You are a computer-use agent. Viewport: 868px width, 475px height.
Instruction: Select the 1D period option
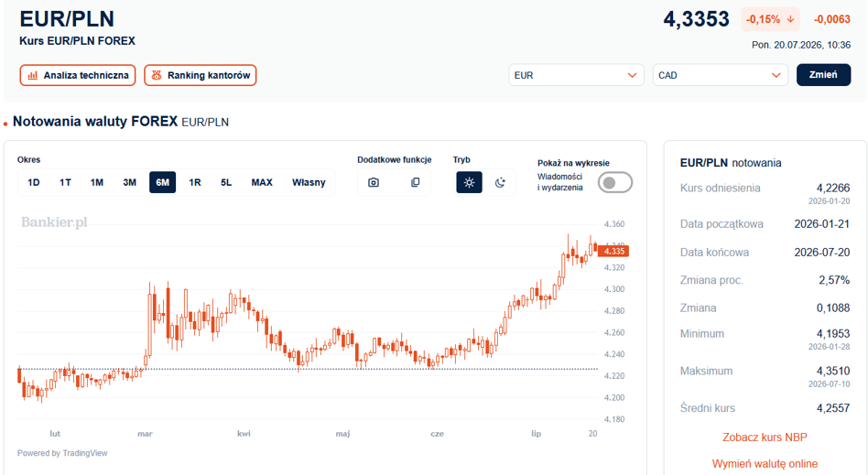tap(34, 182)
